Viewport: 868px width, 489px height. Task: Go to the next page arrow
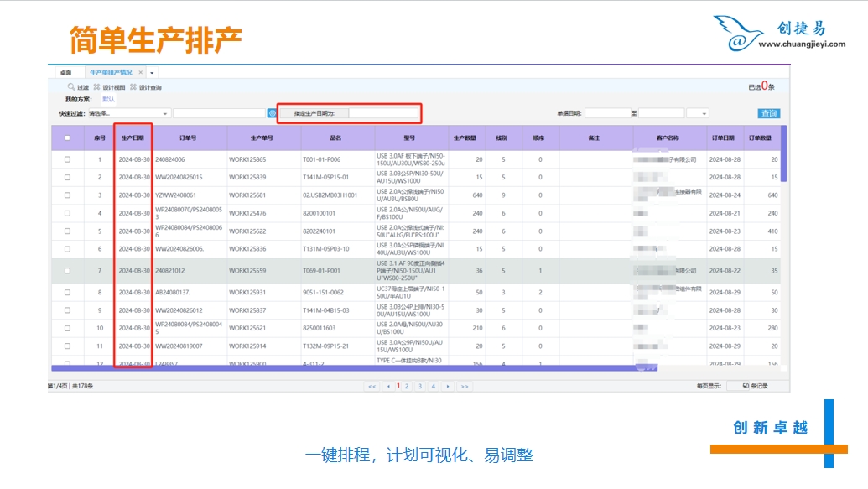448,387
